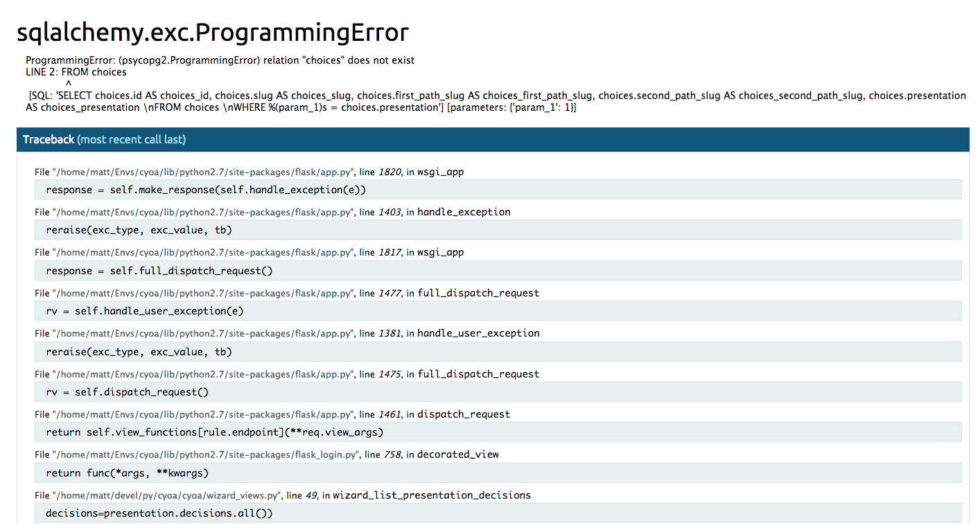
Task: Select code line return self.view_functions[rule.endpoint]
Action: pyautogui.click(x=498, y=432)
